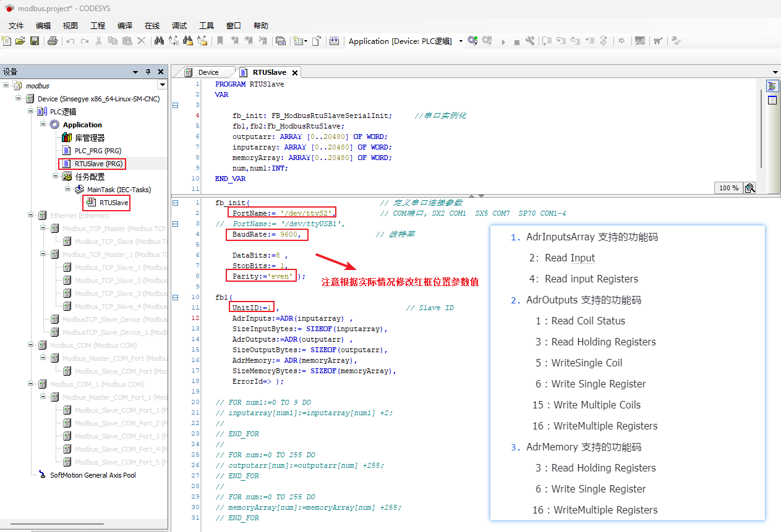Viewport: 781px width, 532px height.
Task: Switch to the Device tab
Action: point(208,72)
